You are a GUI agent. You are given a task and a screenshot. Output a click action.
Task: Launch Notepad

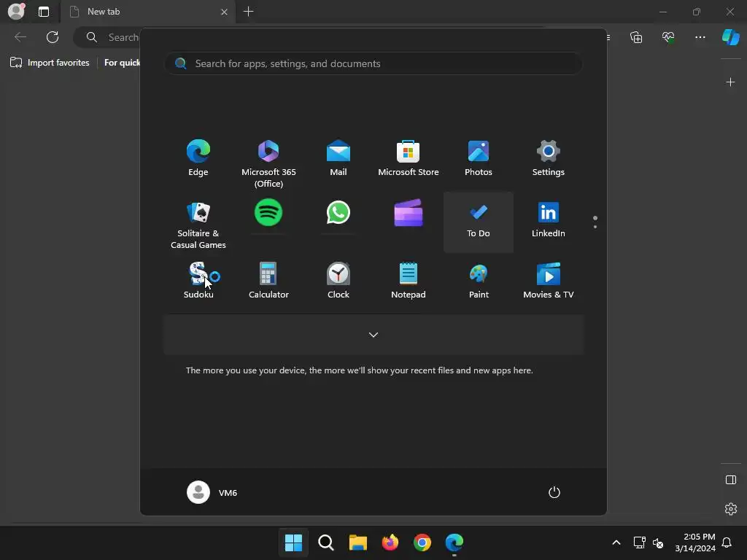409,281
